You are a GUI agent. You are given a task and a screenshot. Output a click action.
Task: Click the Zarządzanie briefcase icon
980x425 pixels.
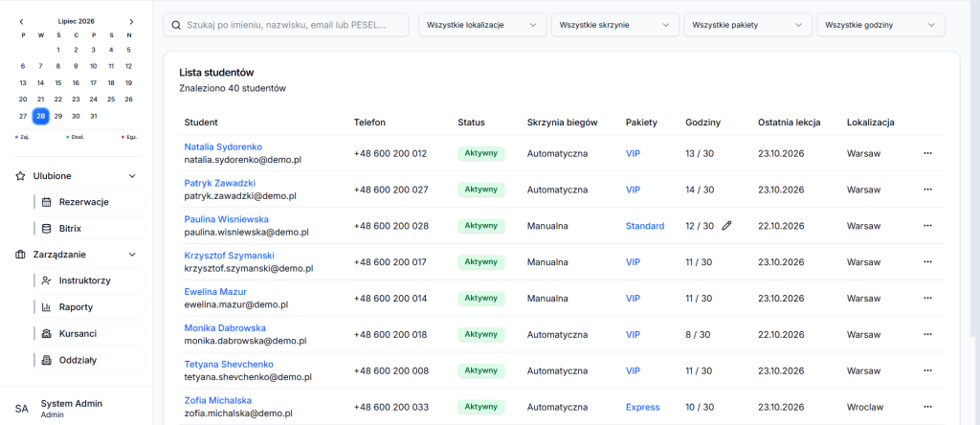[20, 255]
